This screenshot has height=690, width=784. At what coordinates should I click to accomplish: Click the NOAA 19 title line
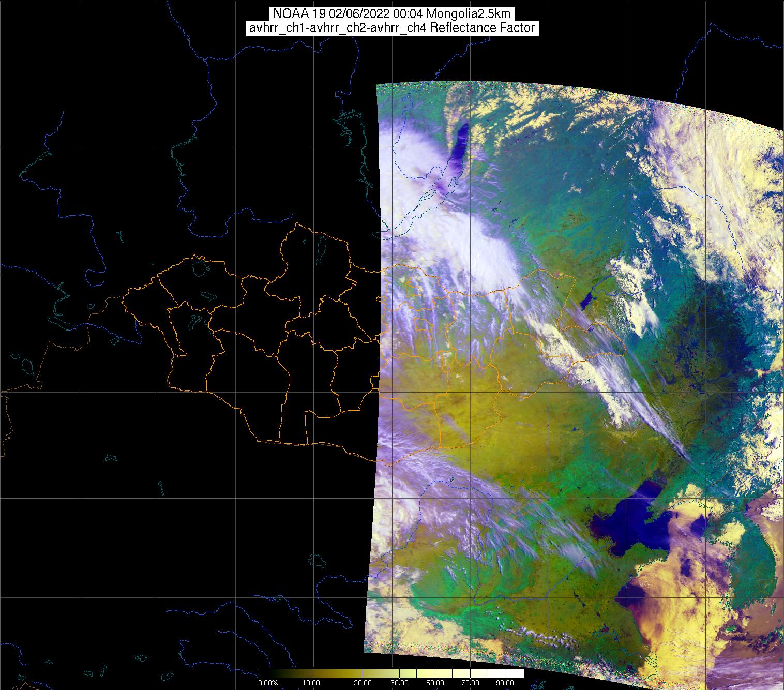(x=391, y=14)
